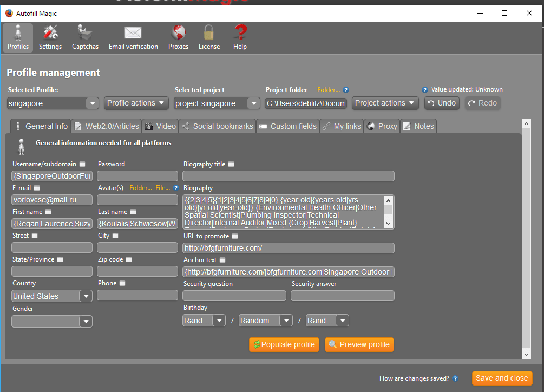Expand the Selected Profile dropdown

click(x=92, y=103)
